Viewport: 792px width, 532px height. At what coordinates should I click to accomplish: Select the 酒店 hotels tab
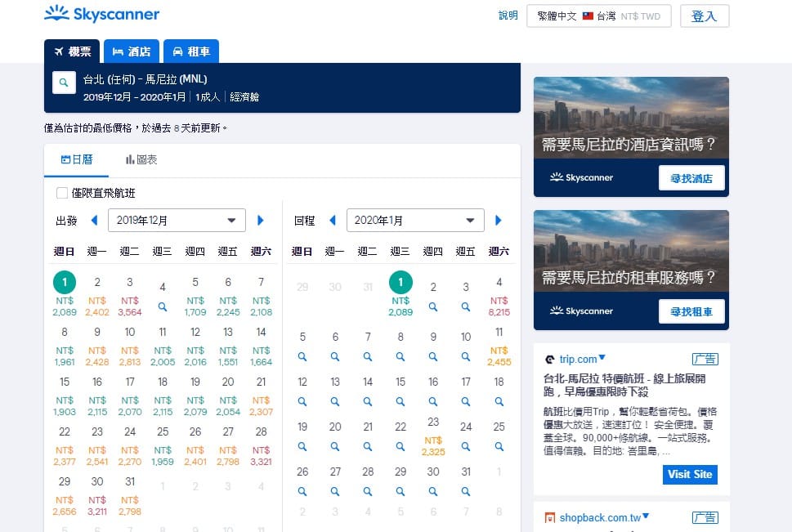pos(132,51)
